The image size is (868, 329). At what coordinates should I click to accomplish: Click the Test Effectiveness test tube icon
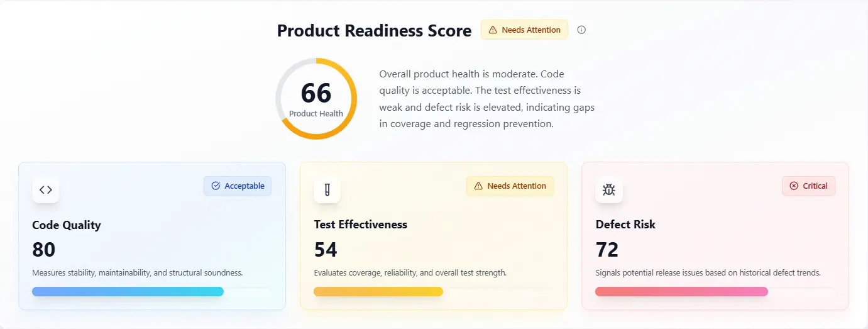(x=327, y=189)
